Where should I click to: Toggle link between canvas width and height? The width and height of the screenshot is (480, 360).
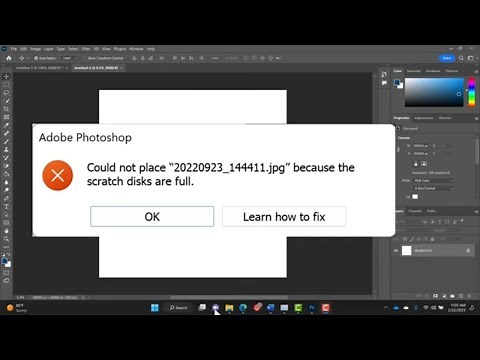[x=398, y=149]
